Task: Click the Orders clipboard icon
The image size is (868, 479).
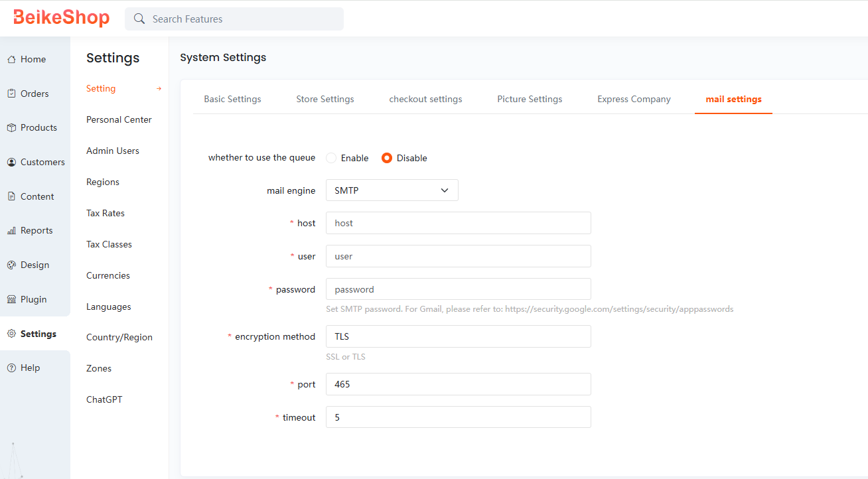Action: pos(11,94)
